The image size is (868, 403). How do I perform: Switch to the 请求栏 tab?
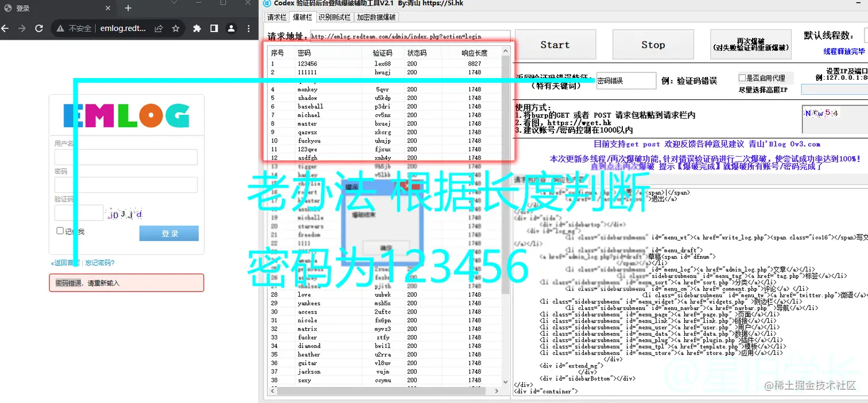pyautogui.click(x=277, y=17)
